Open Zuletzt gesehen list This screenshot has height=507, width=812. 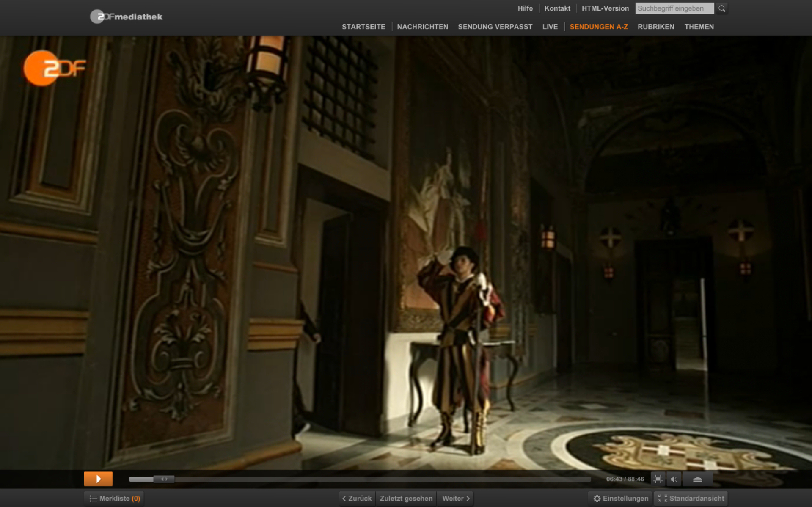pyautogui.click(x=406, y=499)
